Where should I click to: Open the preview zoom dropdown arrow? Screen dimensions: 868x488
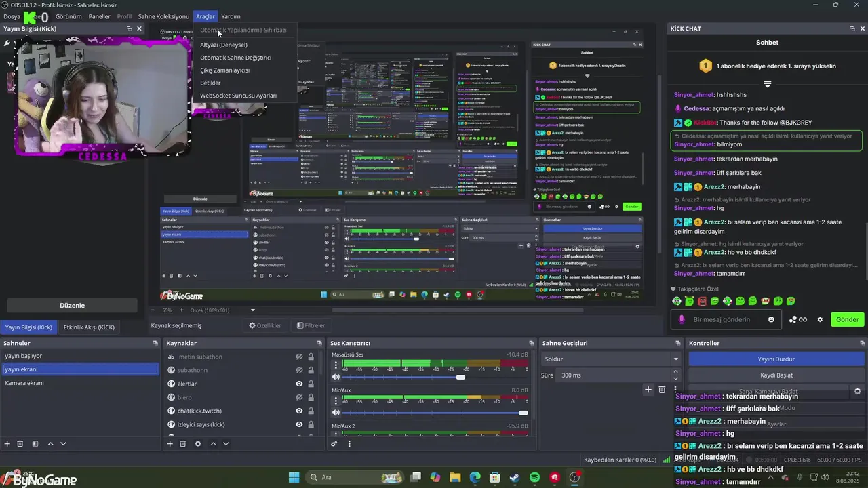pos(253,310)
